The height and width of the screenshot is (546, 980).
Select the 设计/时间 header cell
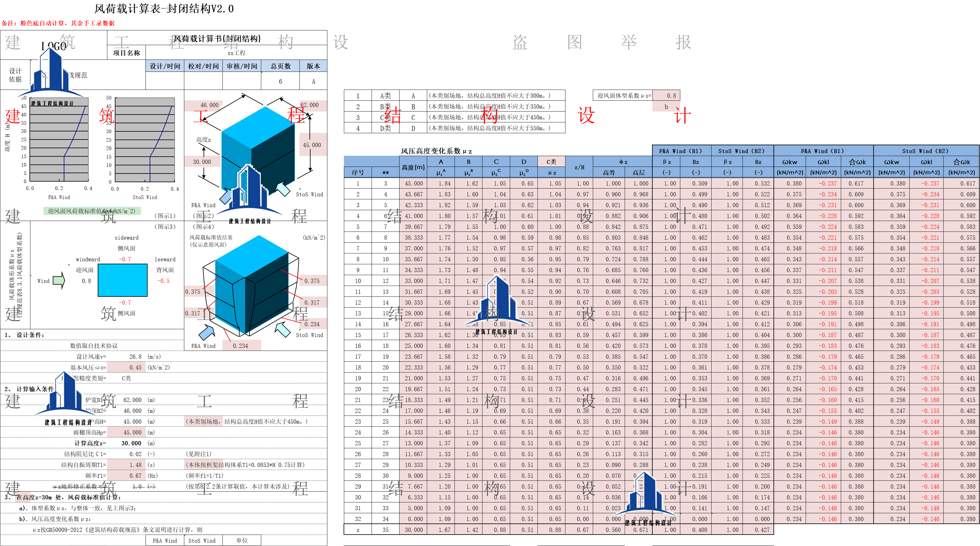165,66
